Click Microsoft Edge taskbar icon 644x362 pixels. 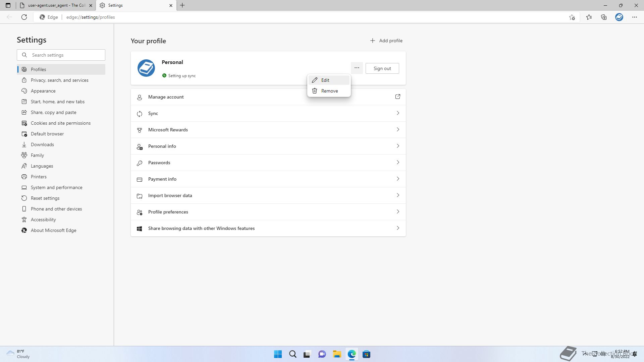(352, 354)
